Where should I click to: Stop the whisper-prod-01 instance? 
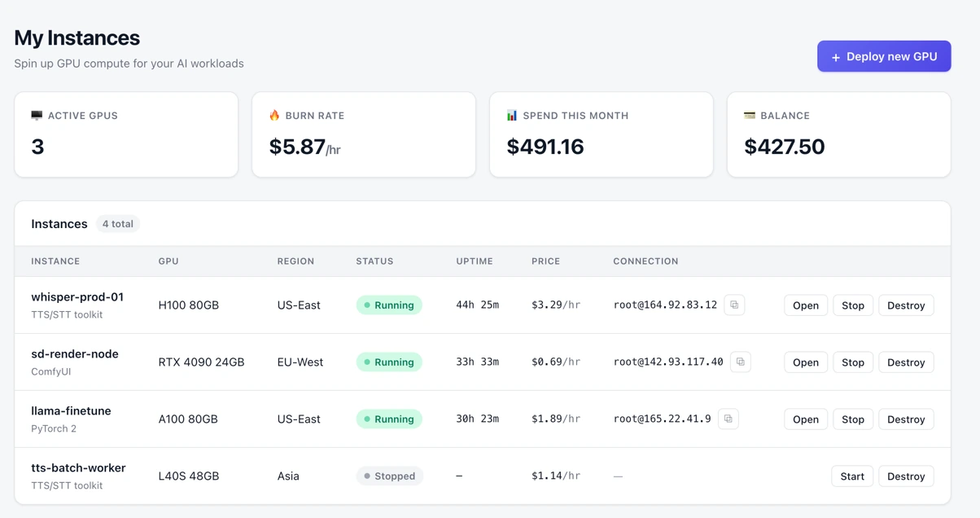[x=853, y=305]
